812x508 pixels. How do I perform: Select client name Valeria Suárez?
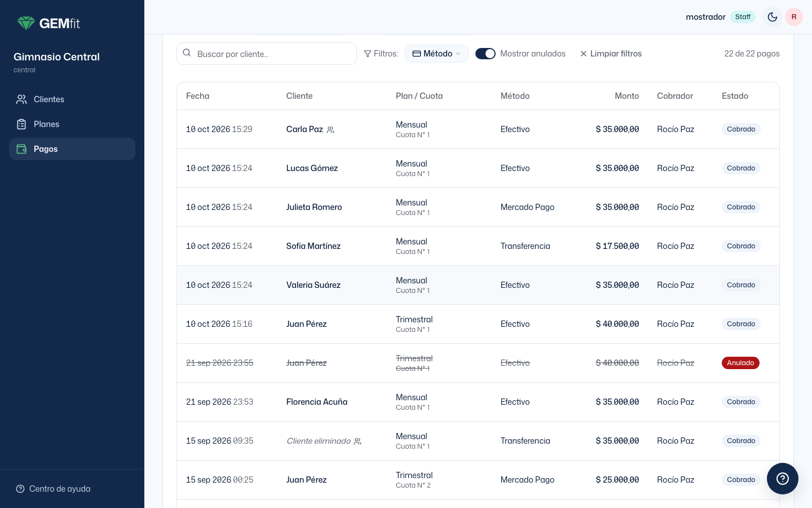click(314, 285)
